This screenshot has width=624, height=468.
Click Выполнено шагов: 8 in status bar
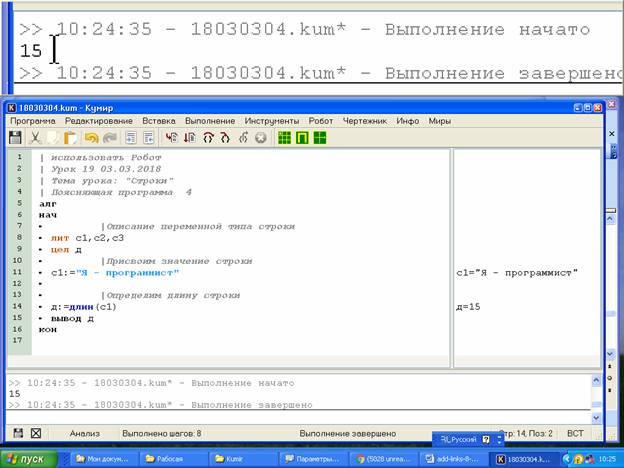(162, 433)
